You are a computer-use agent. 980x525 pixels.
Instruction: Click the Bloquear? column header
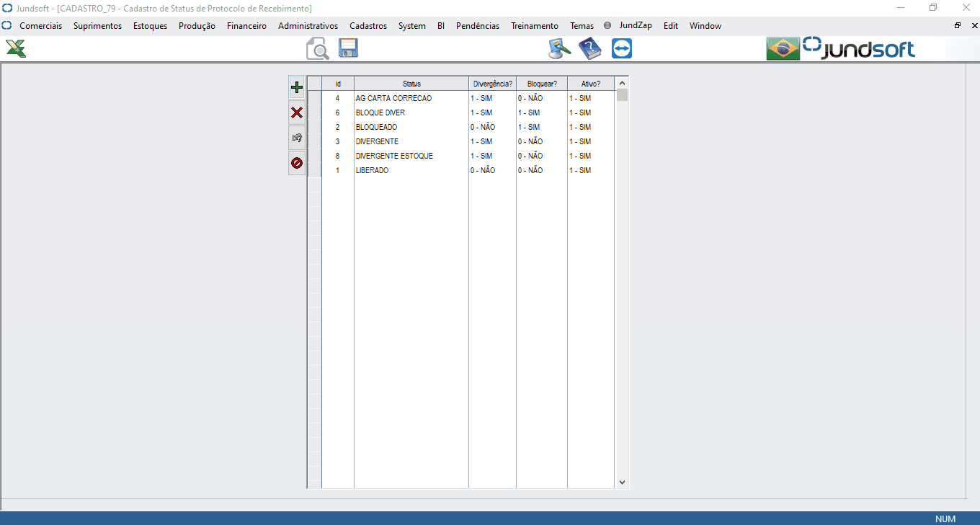[x=542, y=84]
